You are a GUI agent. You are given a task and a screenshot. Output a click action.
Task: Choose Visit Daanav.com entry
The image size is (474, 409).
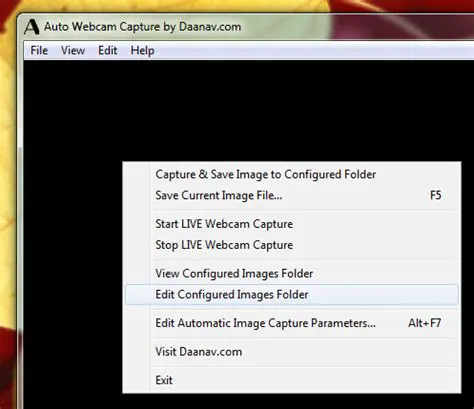pos(292,352)
